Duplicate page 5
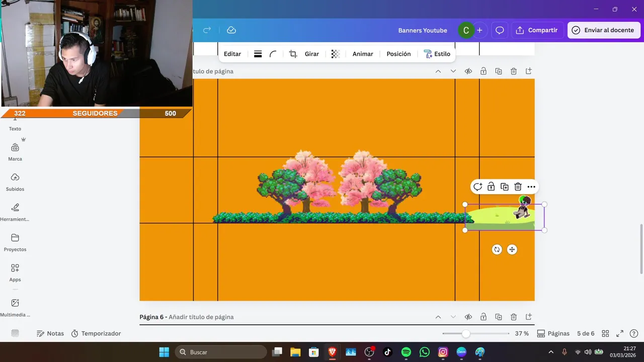This screenshot has height=362, width=644. click(499, 71)
